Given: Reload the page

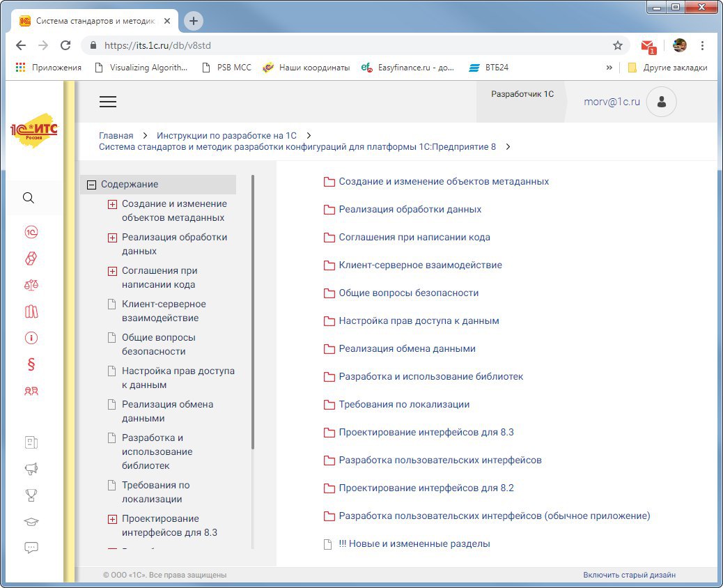Looking at the screenshot, I should (x=65, y=45).
